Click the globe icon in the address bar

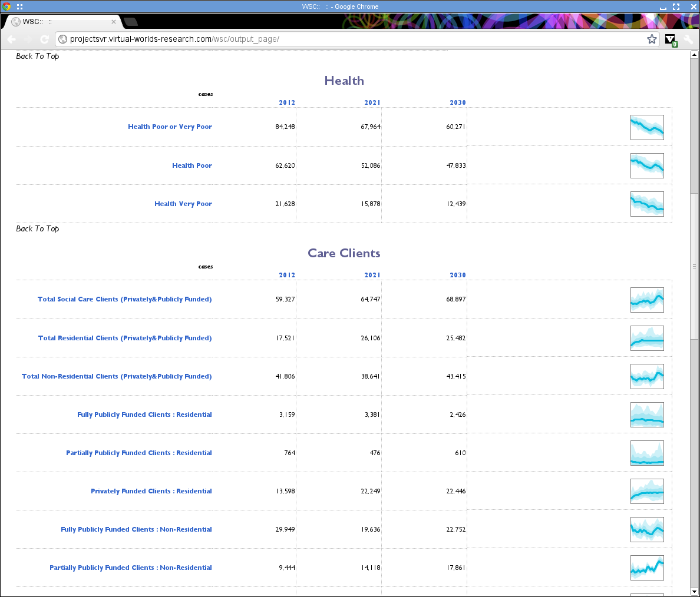coord(62,39)
